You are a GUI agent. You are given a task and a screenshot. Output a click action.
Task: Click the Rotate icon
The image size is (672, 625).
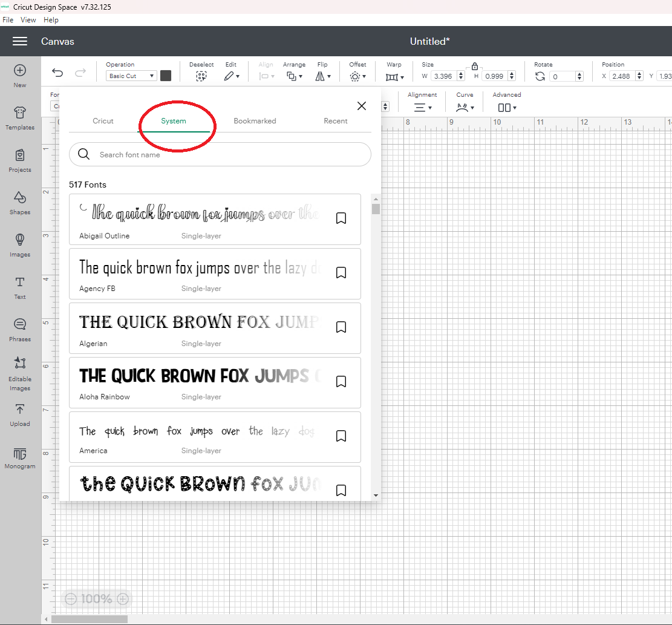pos(540,76)
